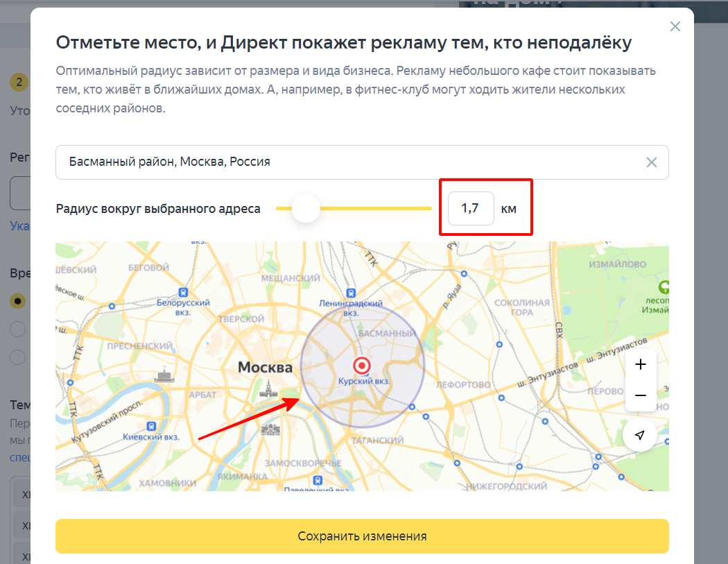This screenshot has width=728, height=564.
Task: Clear the address field with its X icon
Action: click(x=652, y=162)
